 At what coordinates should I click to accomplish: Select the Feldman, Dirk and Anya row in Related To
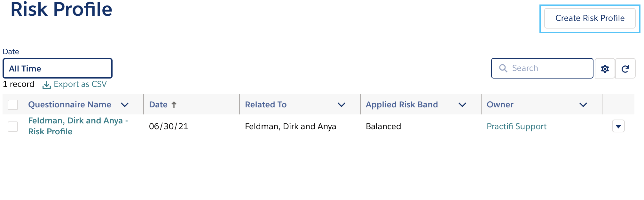[x=290, y=126]
